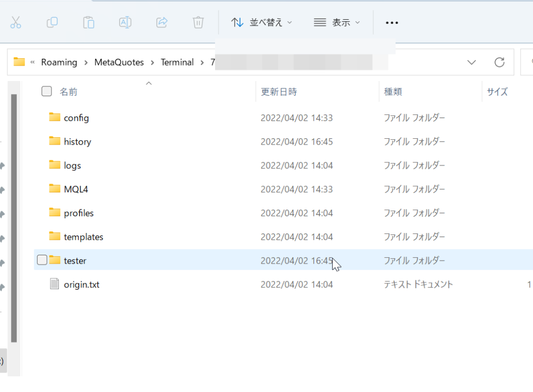Go to Roaming in the breadcrumb
The height and width of the screenshot is (392, 533).
tap(59, 62)
